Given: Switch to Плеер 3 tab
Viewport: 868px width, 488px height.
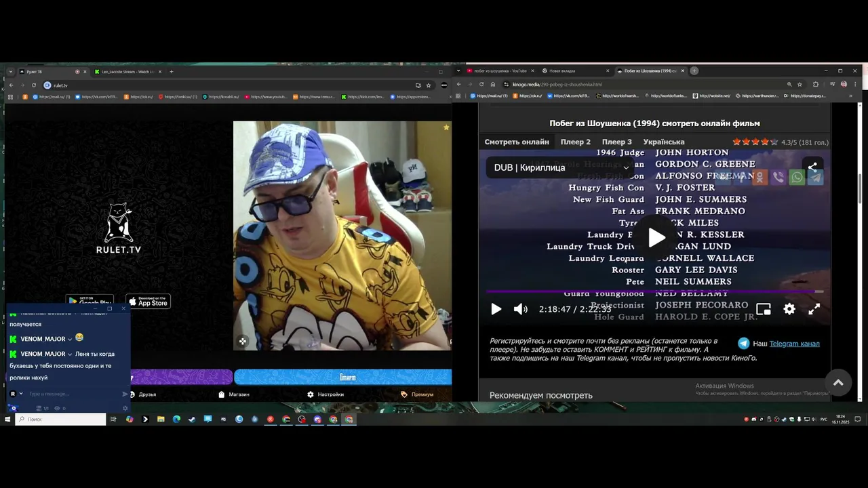Looking at the screenshot, I should [x=617, y=142].
